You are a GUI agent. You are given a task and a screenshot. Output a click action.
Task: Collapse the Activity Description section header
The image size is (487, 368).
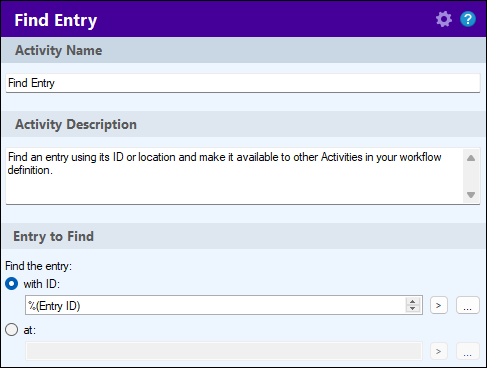coord(243,124)
